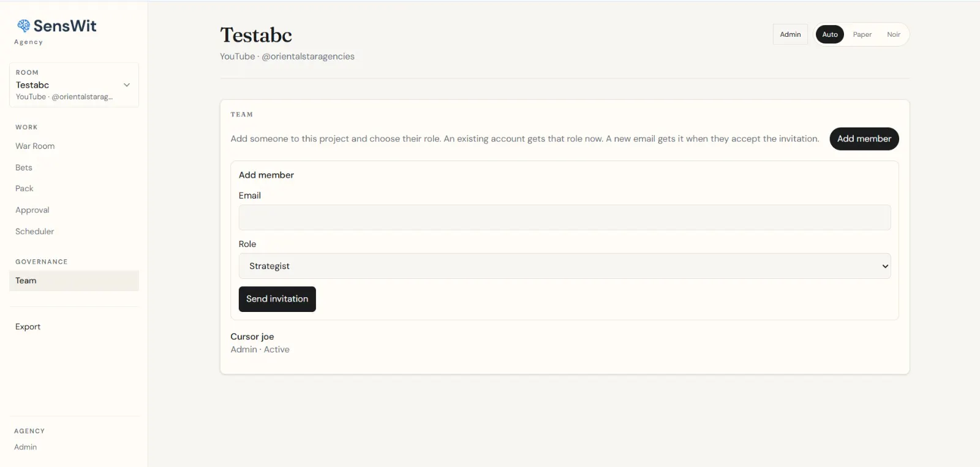980x467 pixels.
Task: Open the Testabc room switcher
Action: (x=74, y=85)
